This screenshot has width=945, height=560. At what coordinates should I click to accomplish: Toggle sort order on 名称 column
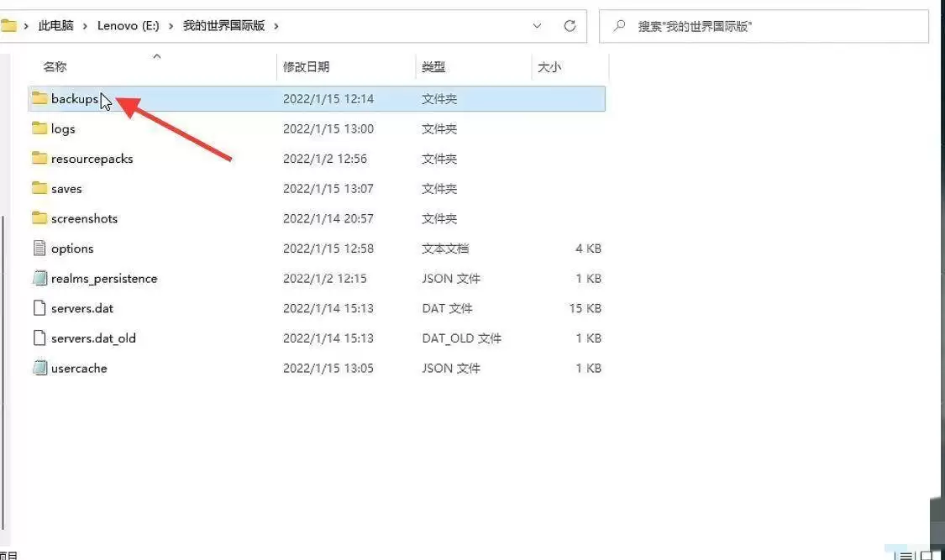tap(55, 66)
